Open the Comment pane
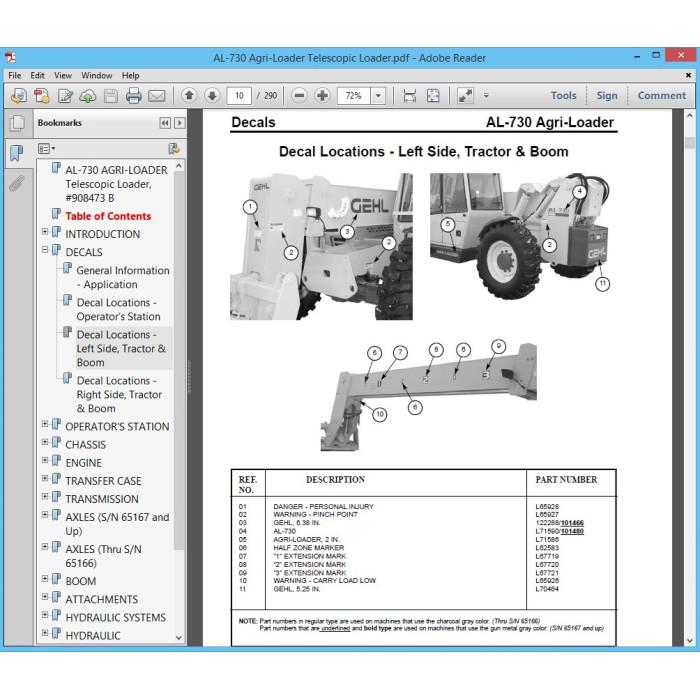 [662, 96]
